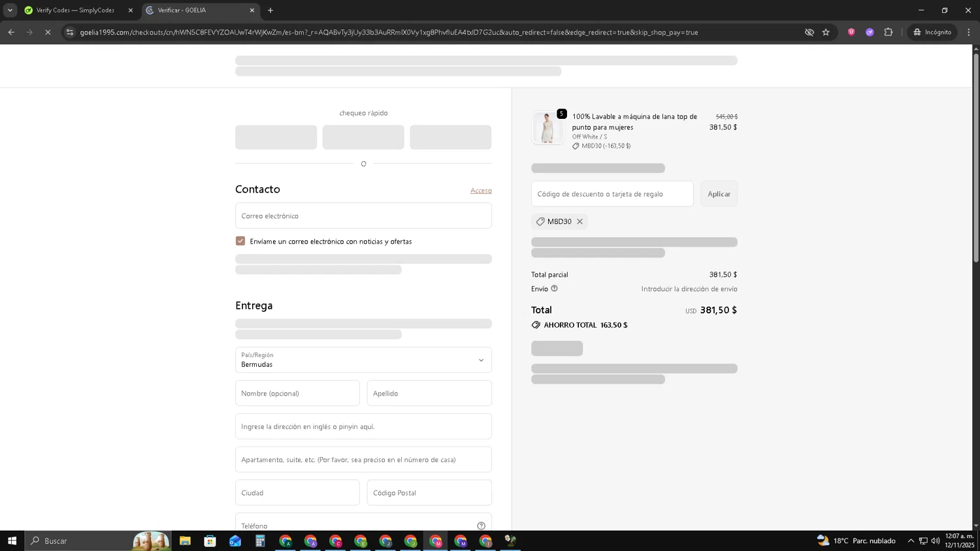Open the taskbar clock and date
The width and height of the screenshot is (980, 551).
coord(959,541)
